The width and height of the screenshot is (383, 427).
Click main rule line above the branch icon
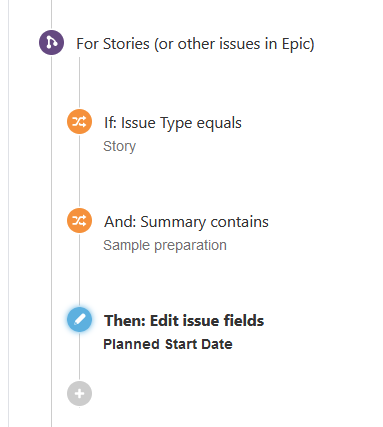[51, 15]
